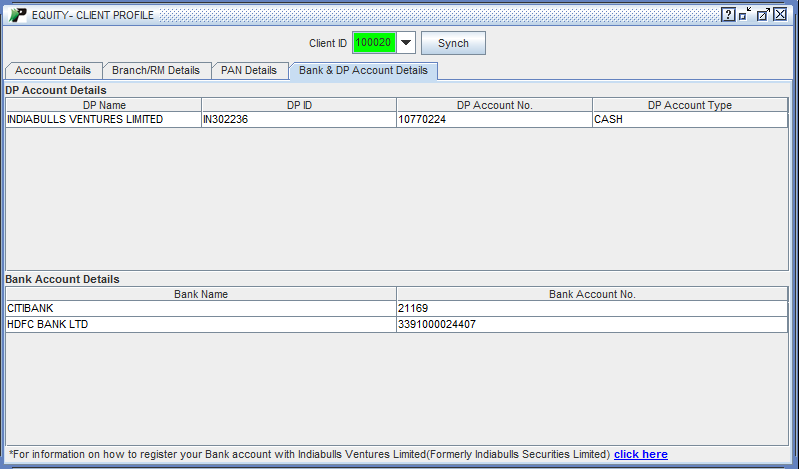This screenshot has height=469, width=799.
Task: Minimize the Client Profile panel
Action: (x=745, y=15)
